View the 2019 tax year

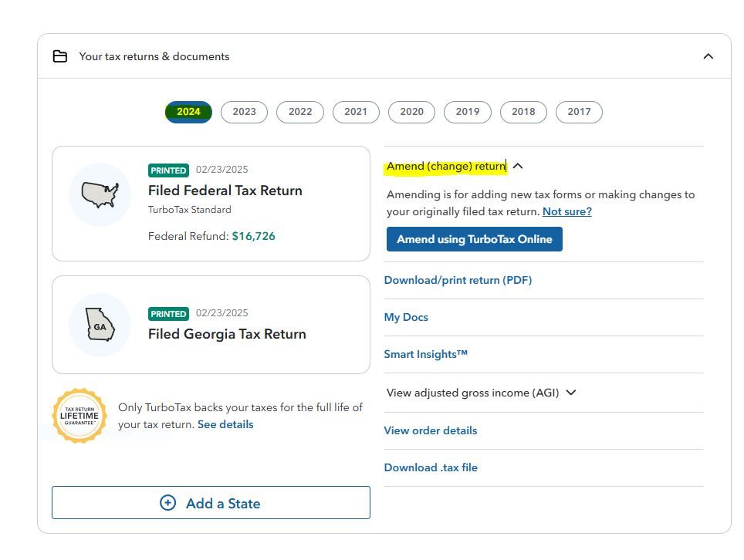pyautogui.click(x=468, y=112)
